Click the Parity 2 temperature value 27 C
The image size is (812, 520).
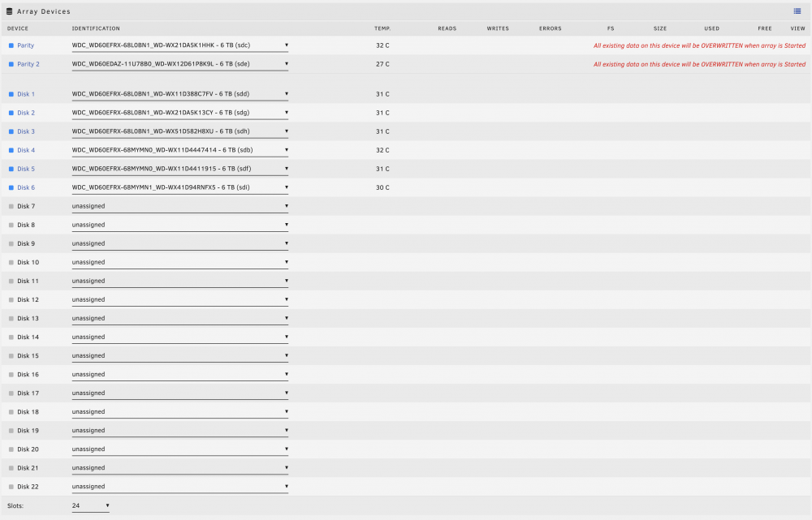click(x=382, y=64)
